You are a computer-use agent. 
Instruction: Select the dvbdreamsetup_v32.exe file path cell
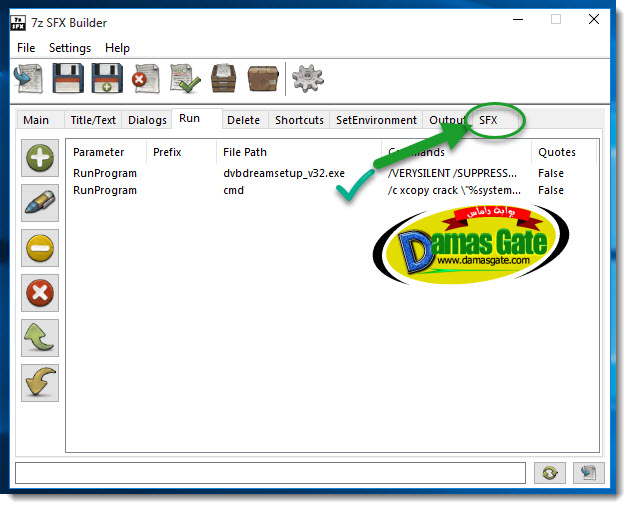click(x=284, y=173)
